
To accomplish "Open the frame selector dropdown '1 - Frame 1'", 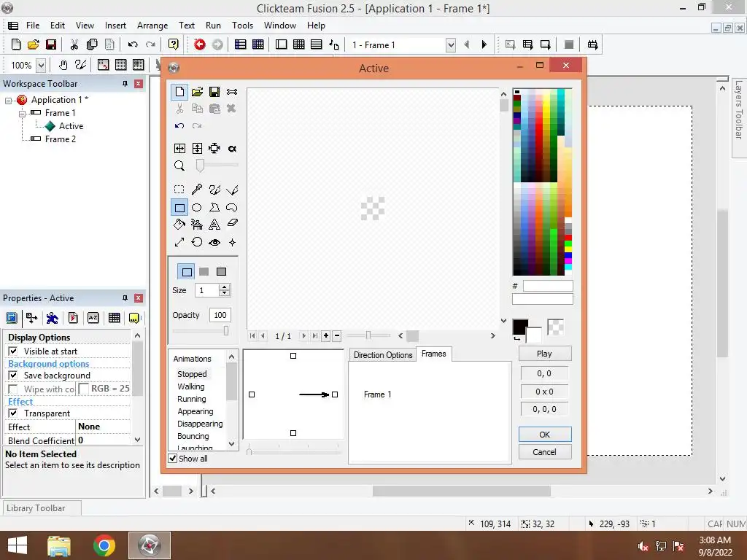I will 450,44.
